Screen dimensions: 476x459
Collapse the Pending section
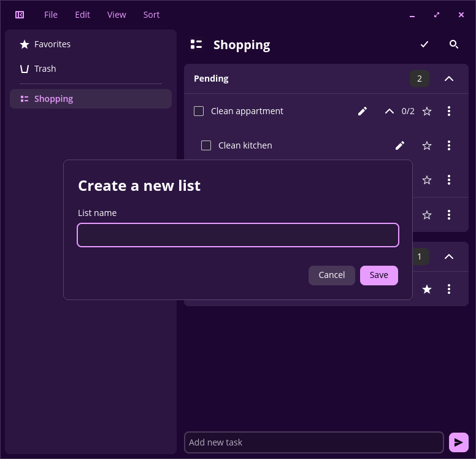coord(449,79)
